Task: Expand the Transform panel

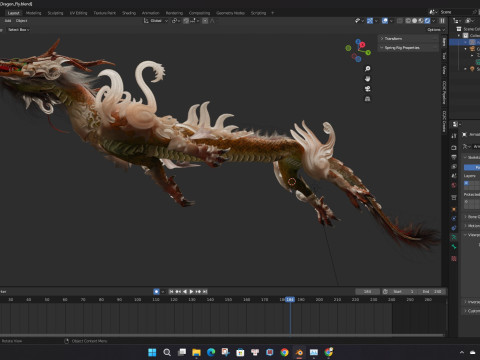Action: [408, 39]
